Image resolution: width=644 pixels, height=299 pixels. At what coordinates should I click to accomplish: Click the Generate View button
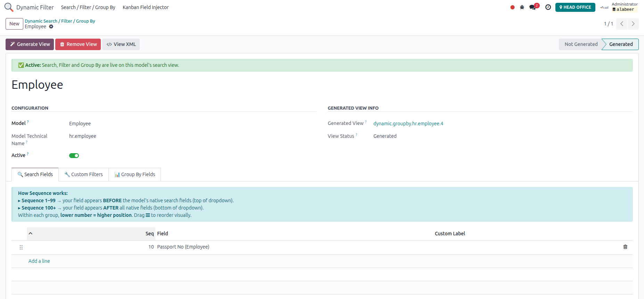[x=30, y=44]
